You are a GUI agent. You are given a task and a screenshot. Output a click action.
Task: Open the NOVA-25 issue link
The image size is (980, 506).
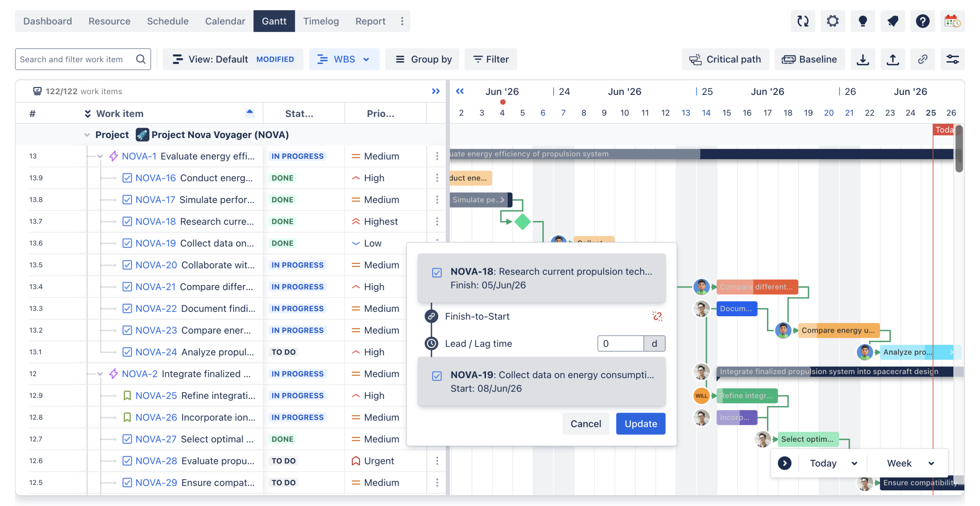156,395
